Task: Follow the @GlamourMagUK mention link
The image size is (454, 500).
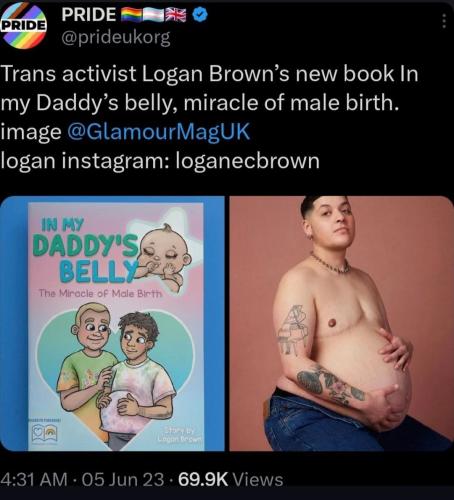Action: [x=158, y=132]
